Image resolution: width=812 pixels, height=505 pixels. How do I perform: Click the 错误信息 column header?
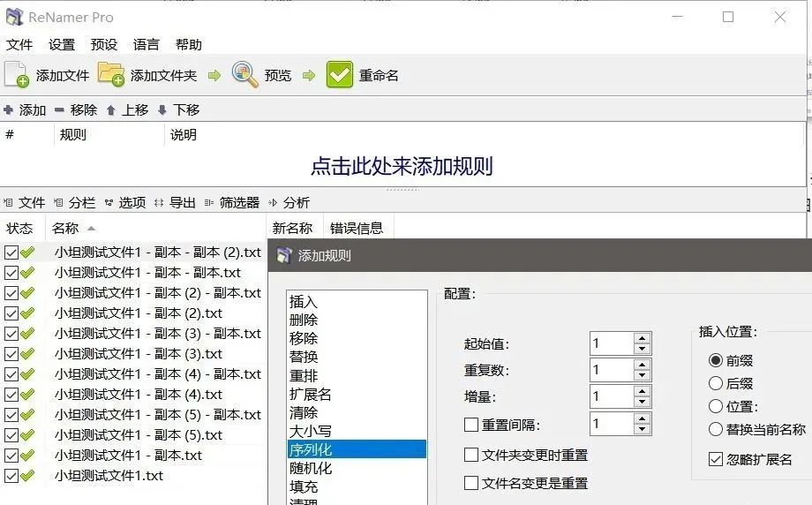358,228
